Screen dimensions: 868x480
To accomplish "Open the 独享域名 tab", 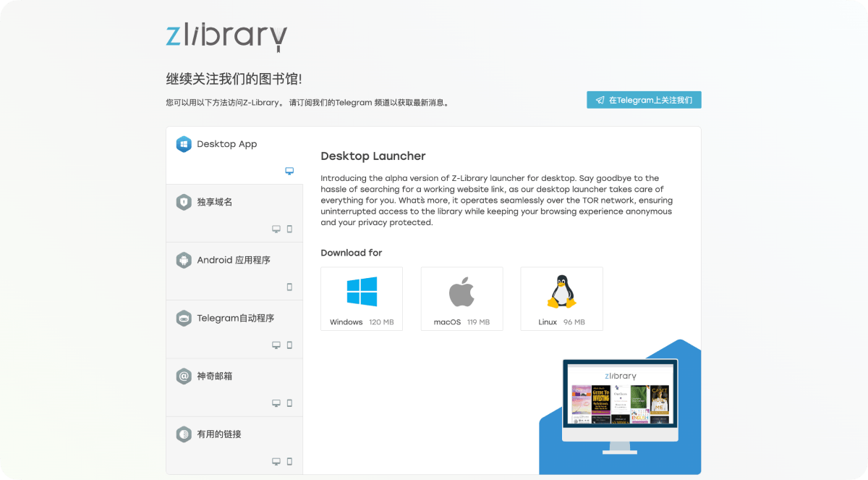I will [234, 214].
